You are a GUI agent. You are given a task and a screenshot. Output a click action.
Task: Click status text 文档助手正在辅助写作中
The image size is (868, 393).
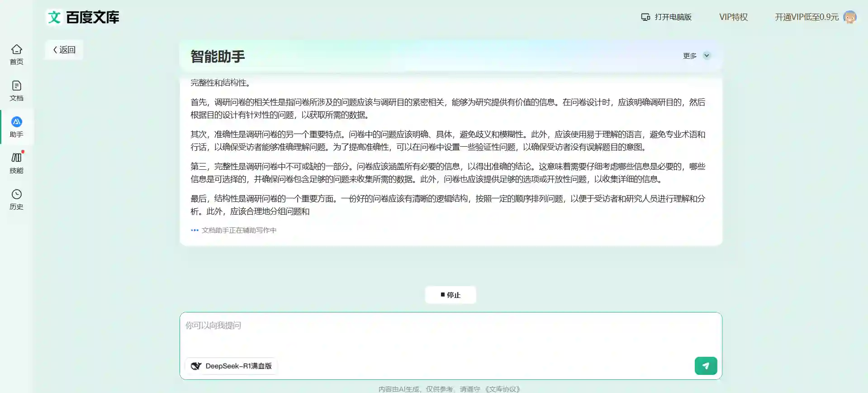(x=239, y=230)
